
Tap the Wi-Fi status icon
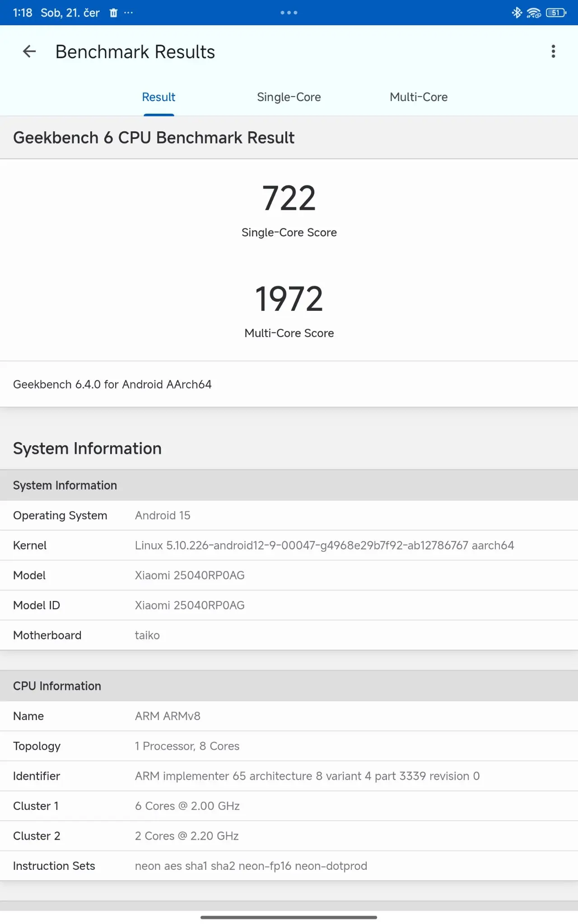(x=534, y=13)
